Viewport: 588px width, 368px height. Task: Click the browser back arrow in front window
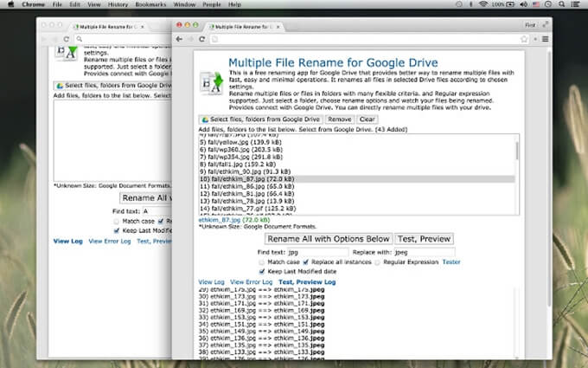pos(179,39)
